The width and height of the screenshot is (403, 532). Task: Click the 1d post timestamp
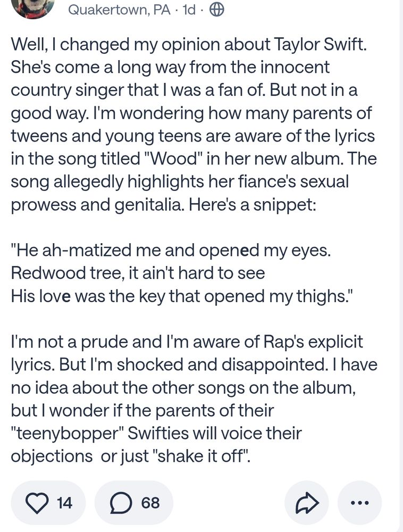pyautogui.click(x=189, y=10)
